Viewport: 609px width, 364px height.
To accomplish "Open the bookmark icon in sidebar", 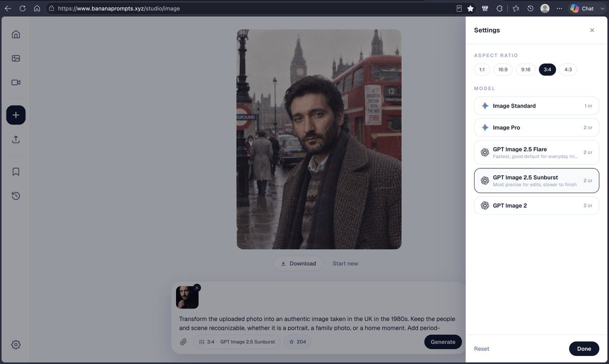I will pyautogui.click(x=16, y=172).
